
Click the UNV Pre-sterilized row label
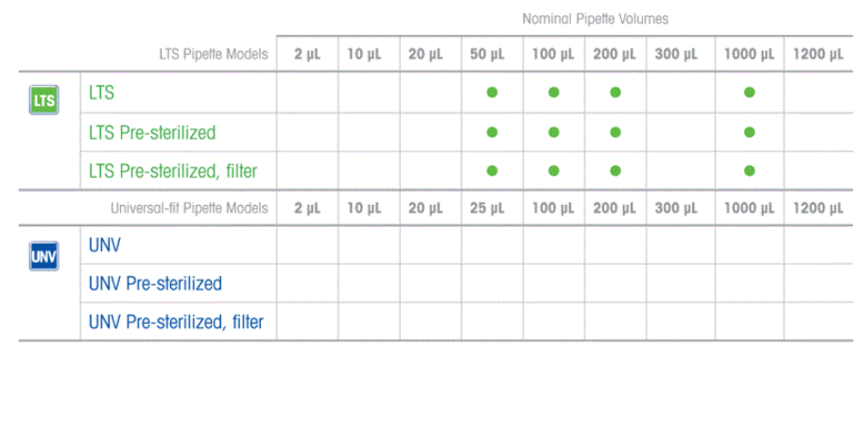[x=156, y=283]
